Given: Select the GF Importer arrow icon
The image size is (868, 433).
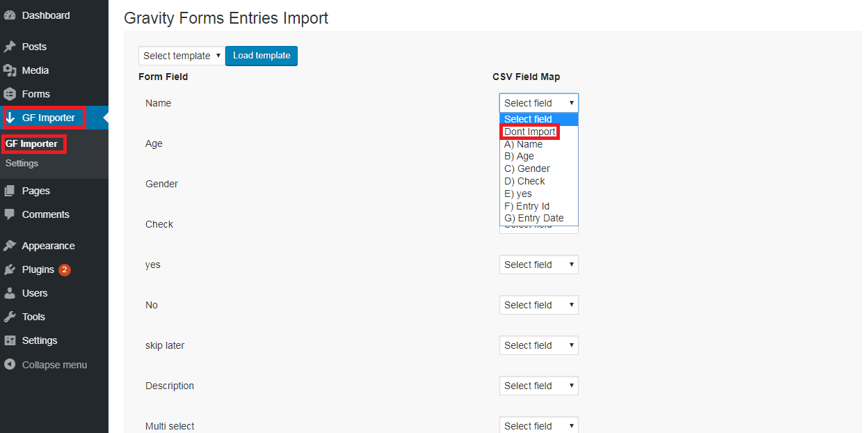Looking at the screenshot, I should (x=11, y=118).
